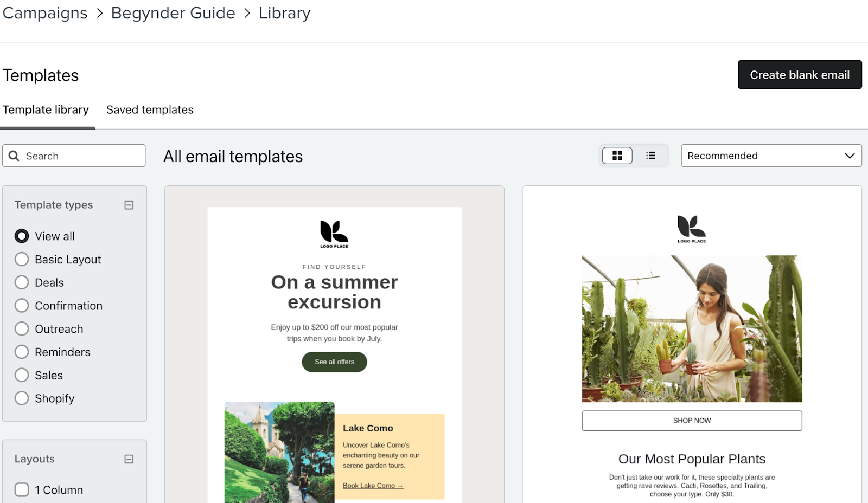868x503 pixels.
Task: Click the All email templates heading
Action: [233, 157]
